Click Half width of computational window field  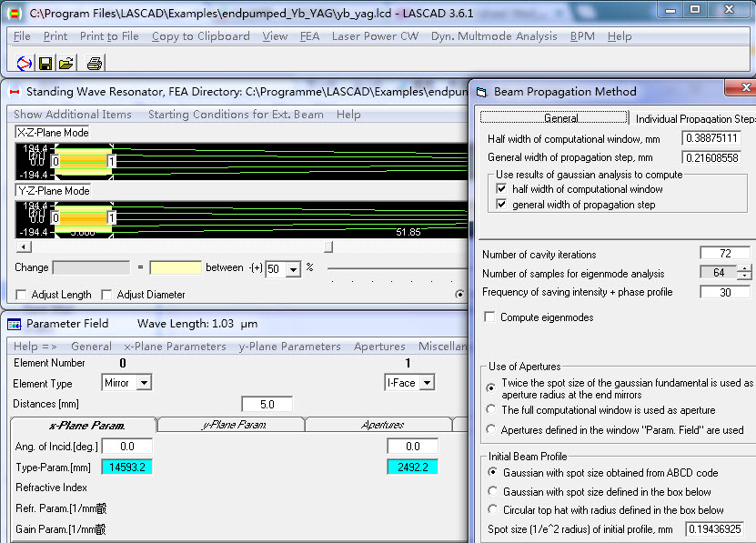[x=711, y=138]
